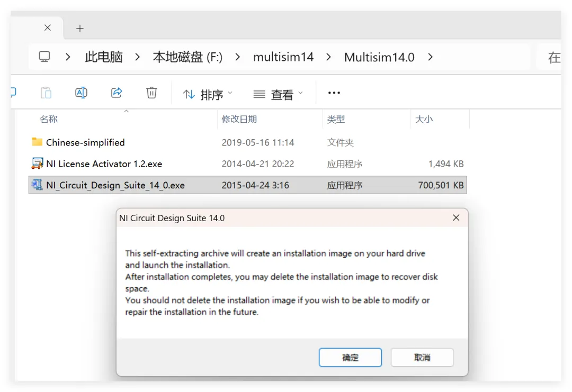Click the NI License Activator file icon
Viewport: 572px width, 392px height.
click(x=37, y=163)
